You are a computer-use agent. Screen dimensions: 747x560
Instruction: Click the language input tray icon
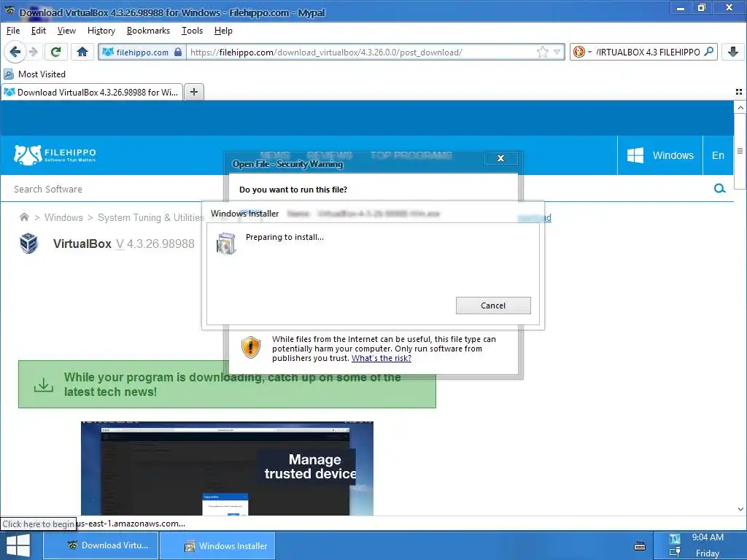coord(674,539)
